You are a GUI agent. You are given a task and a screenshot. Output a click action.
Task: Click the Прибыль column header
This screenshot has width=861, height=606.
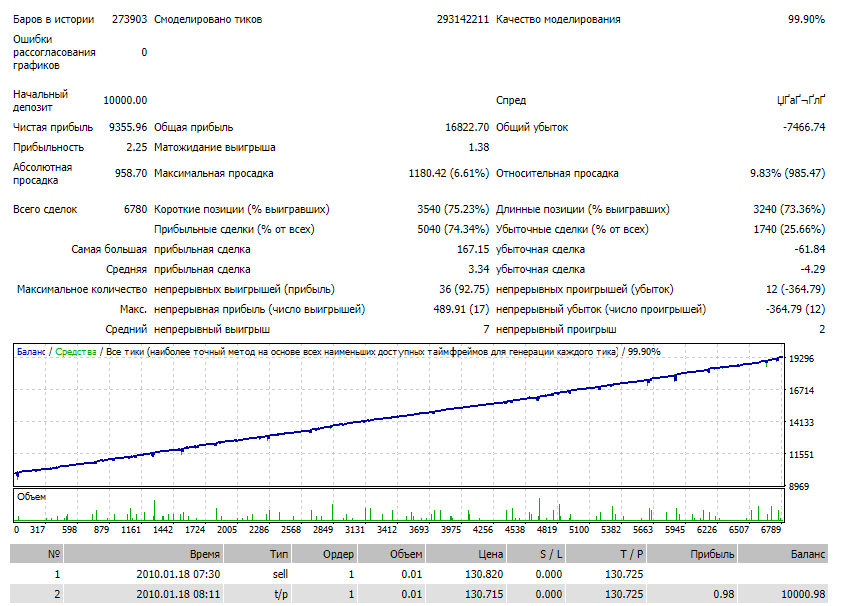[692, 554]
